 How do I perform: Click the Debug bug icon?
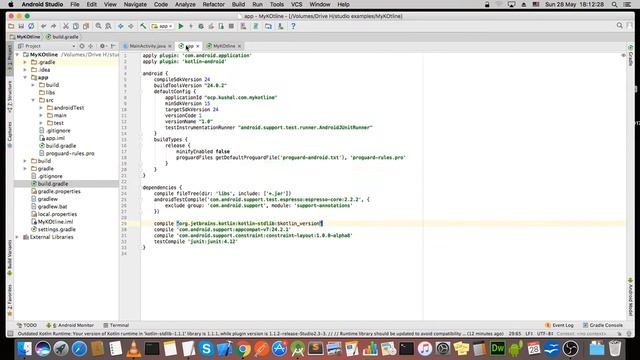click(x=201, y=26)
